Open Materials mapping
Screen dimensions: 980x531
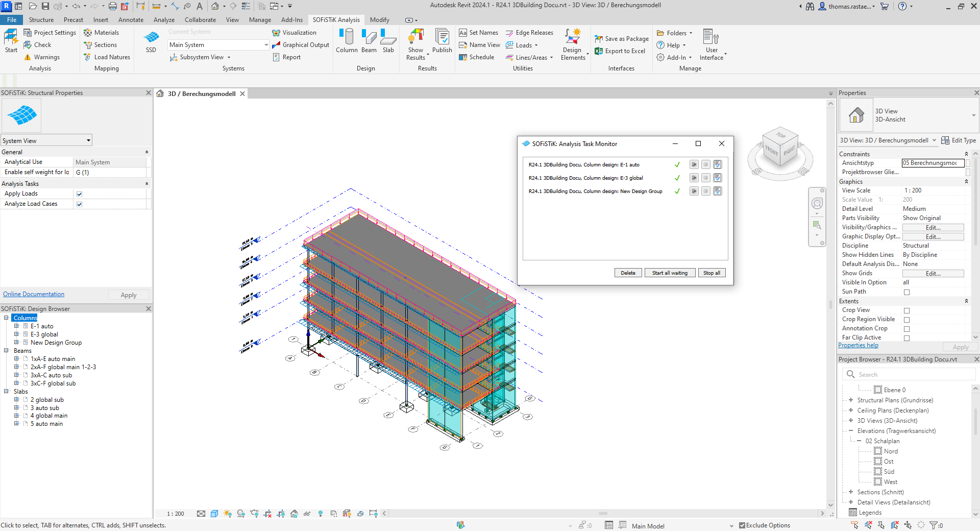pos(101,33)
